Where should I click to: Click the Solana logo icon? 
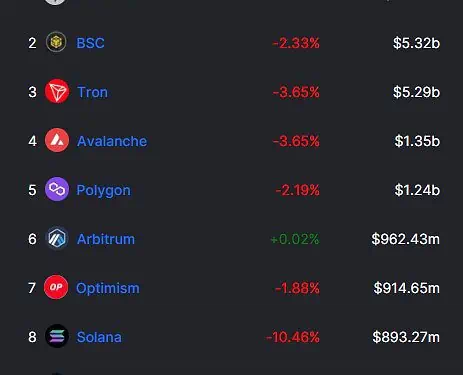coord(57,336)
